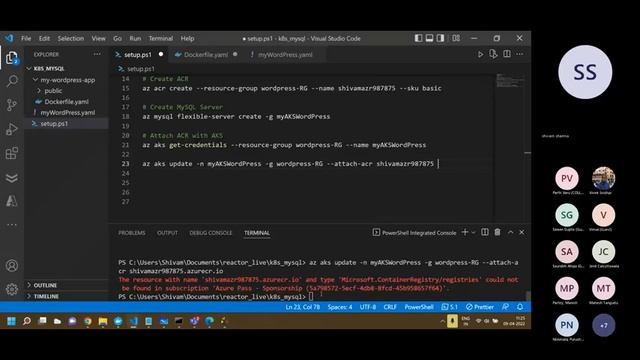This screenshot has width=640, height=360.
Task: Open the View menu
Action: click(98, 38)
